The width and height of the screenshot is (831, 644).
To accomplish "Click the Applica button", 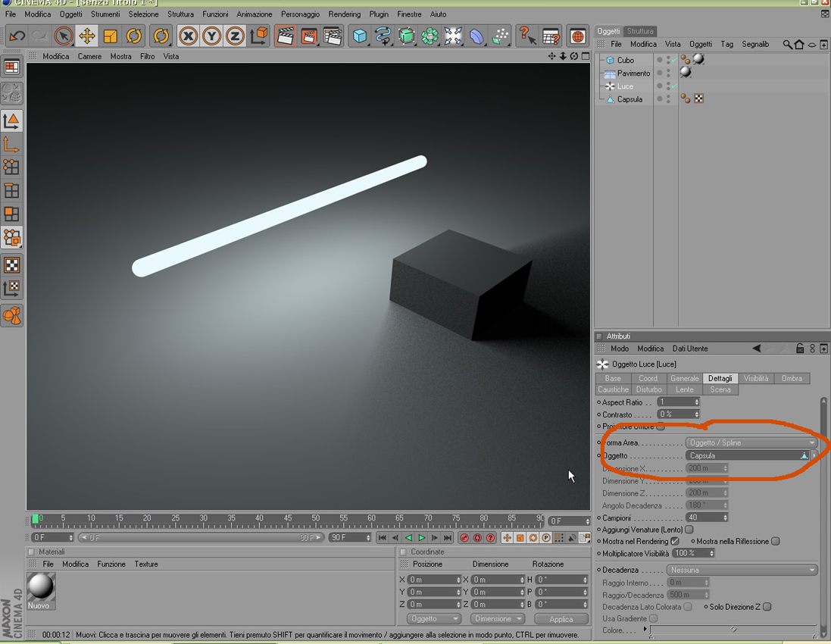I will tap(561, 618).
